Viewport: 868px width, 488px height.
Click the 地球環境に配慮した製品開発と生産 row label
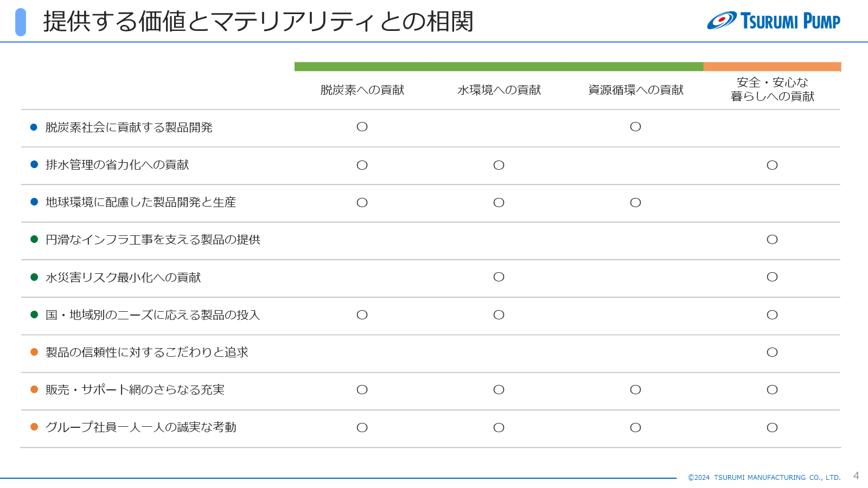141,202
